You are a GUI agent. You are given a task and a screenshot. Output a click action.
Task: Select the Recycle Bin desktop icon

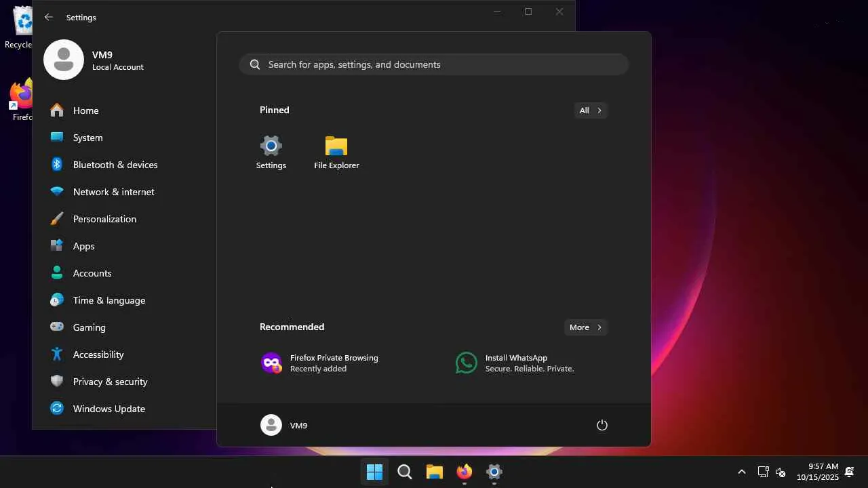pos(18,28)
